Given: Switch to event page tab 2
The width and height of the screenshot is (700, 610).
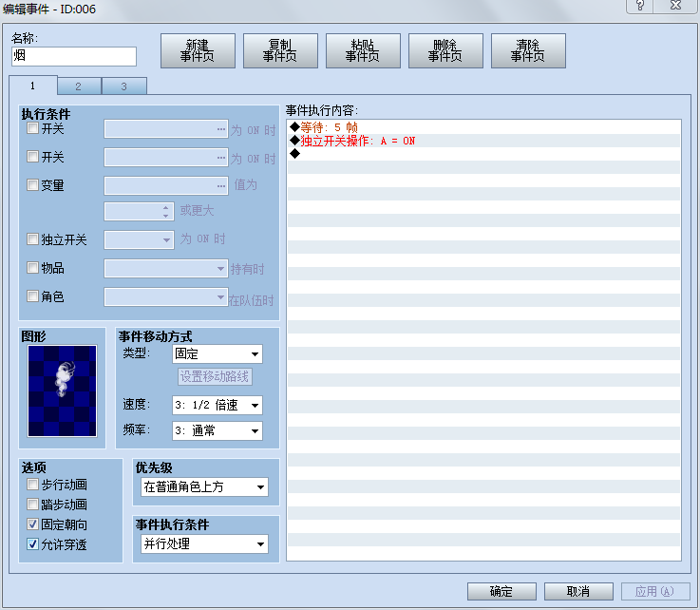Looking at the screenshot, I should (x=79, y=86).
